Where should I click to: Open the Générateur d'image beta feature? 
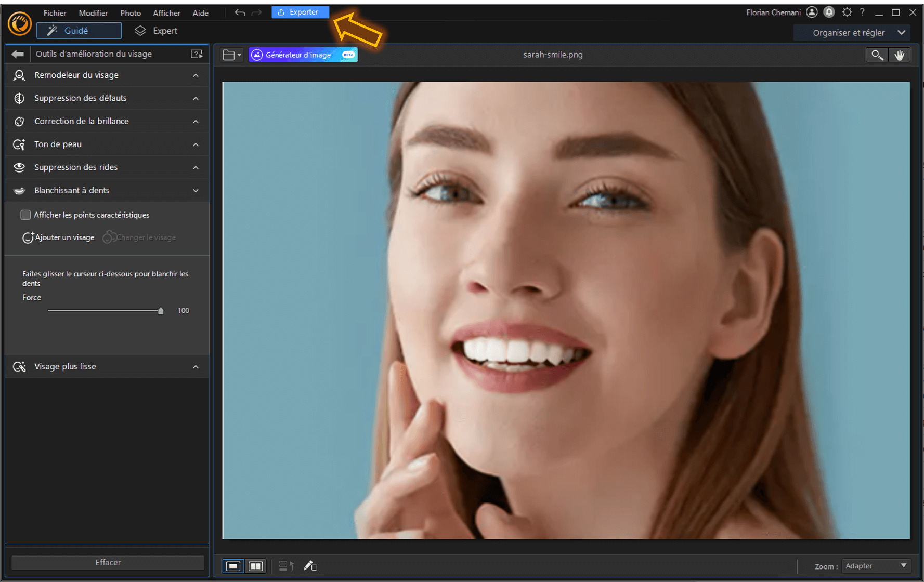pos(302,54)
